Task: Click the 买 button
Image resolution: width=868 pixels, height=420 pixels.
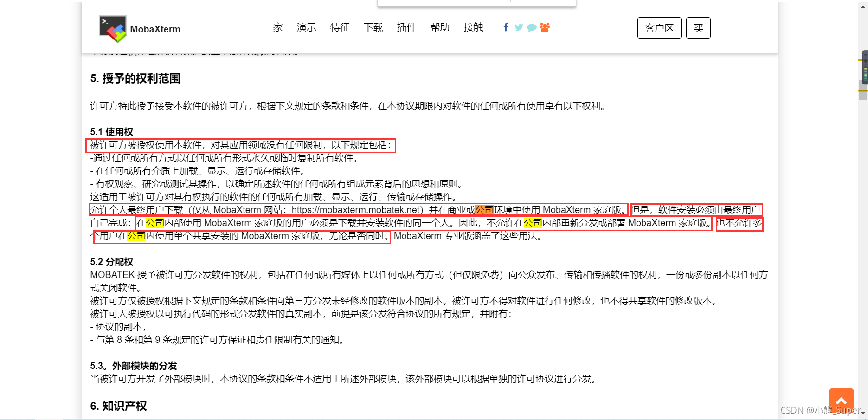Action: [698, 28]
